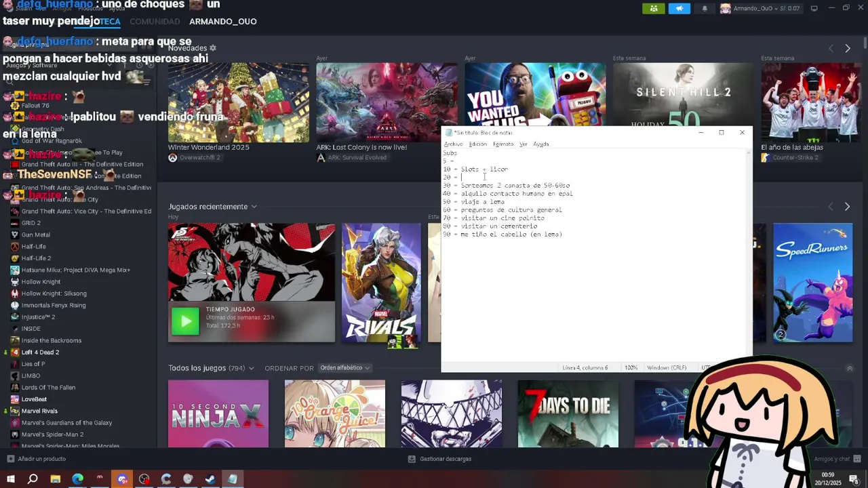Screen dimensions: 868x488
Task: Open Steam notifications bell
Action: coord(705,8)
